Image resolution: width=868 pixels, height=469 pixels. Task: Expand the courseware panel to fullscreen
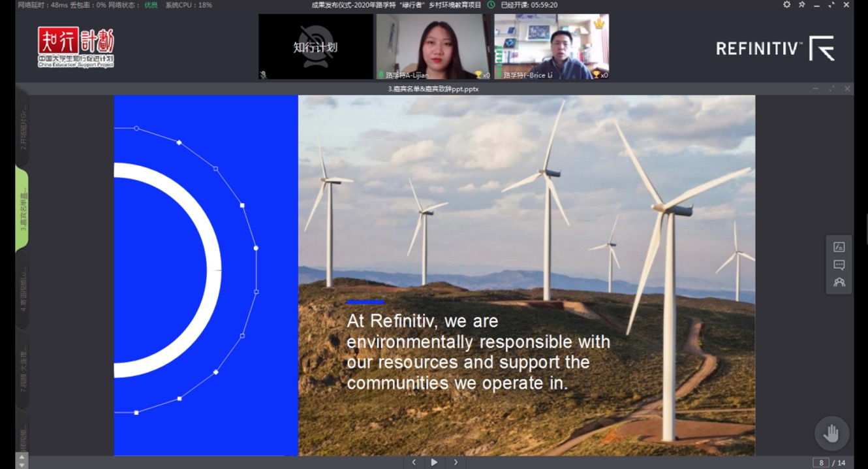click(831, 89)
